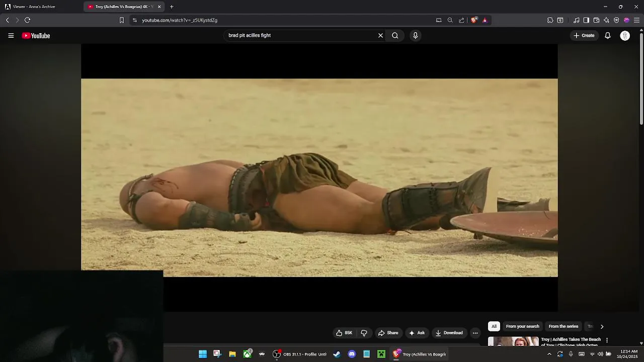This screenshot has width=644, height=362.
Task: Open the browser main hamburger menu
Action: [636, 20]
